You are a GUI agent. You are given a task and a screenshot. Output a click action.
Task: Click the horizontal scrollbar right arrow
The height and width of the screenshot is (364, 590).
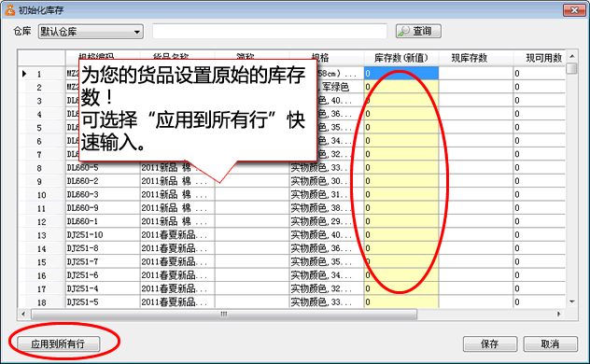coord(559,314)
